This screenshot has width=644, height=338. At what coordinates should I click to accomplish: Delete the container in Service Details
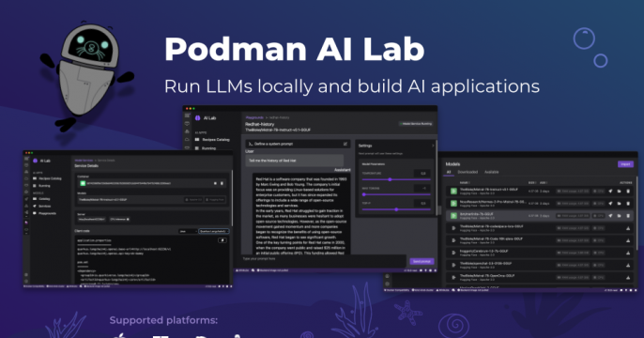(x=222, y=183)
